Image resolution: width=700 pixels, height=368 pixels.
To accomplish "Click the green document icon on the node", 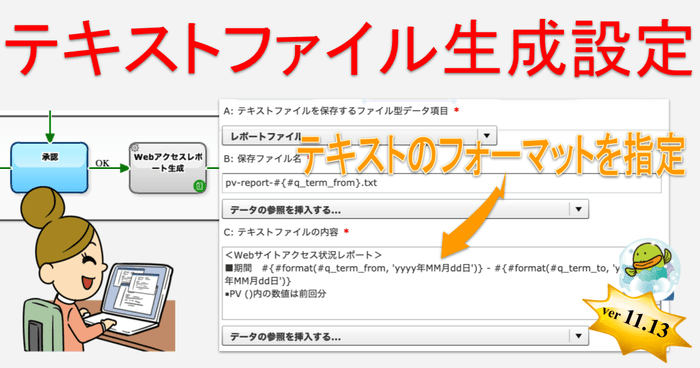I will click(199, 186).
